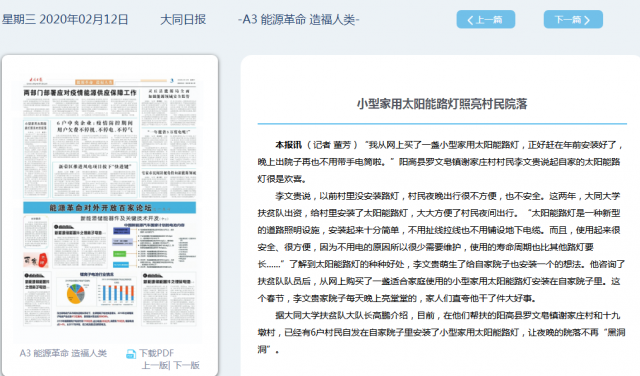
Task: Click headline 两部门部署应对疫情能源供应保障工作 in thumbnail
Action: [80, 93]
